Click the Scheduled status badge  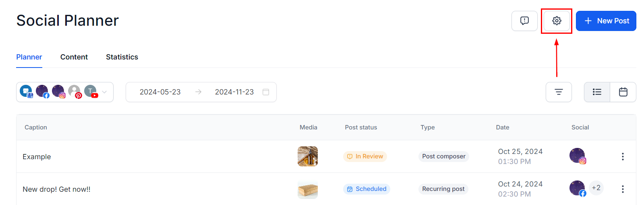[x=367, y=189]
